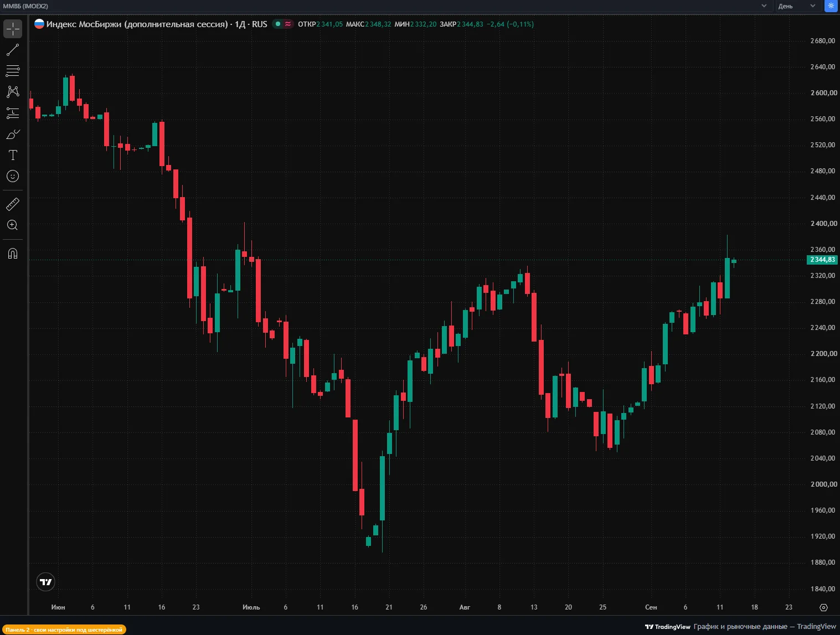Click the 2 000,00 price axis label
This screenshot has height=635, width=840.
823,484
